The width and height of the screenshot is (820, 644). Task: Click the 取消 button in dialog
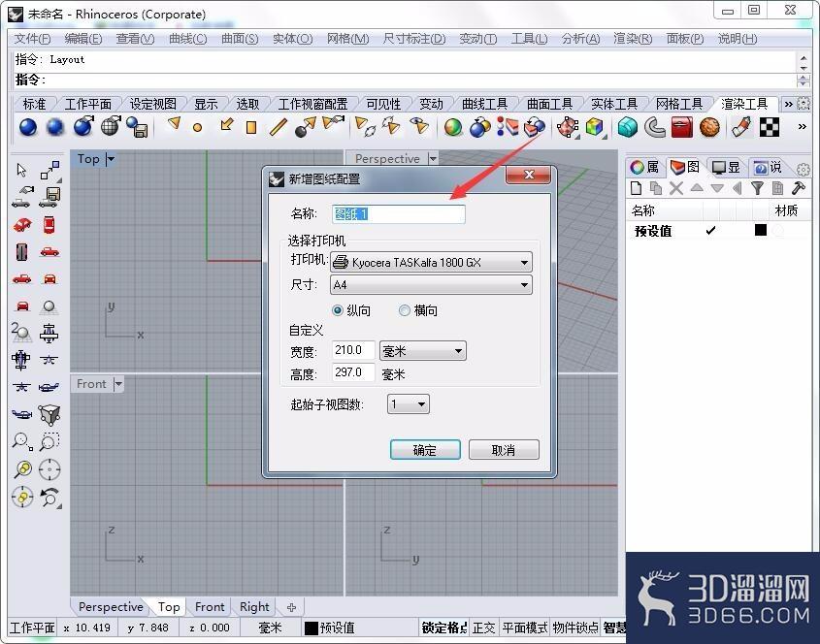click(504, 450)
